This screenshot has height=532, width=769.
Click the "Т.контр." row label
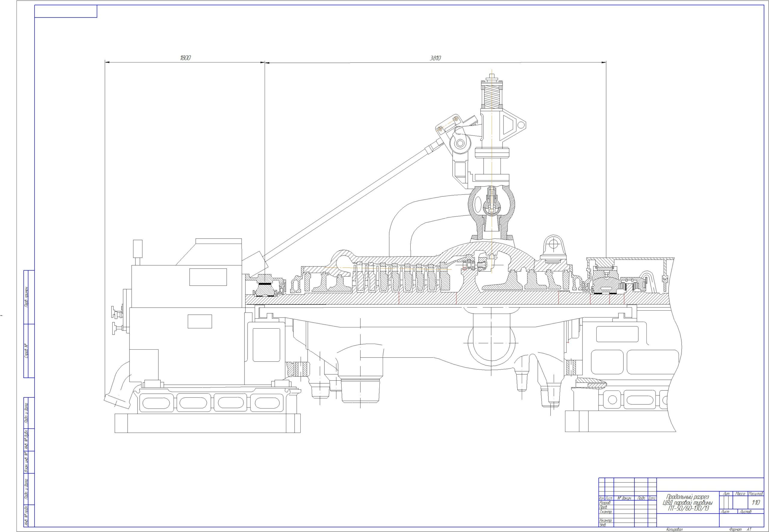[606, 512]
